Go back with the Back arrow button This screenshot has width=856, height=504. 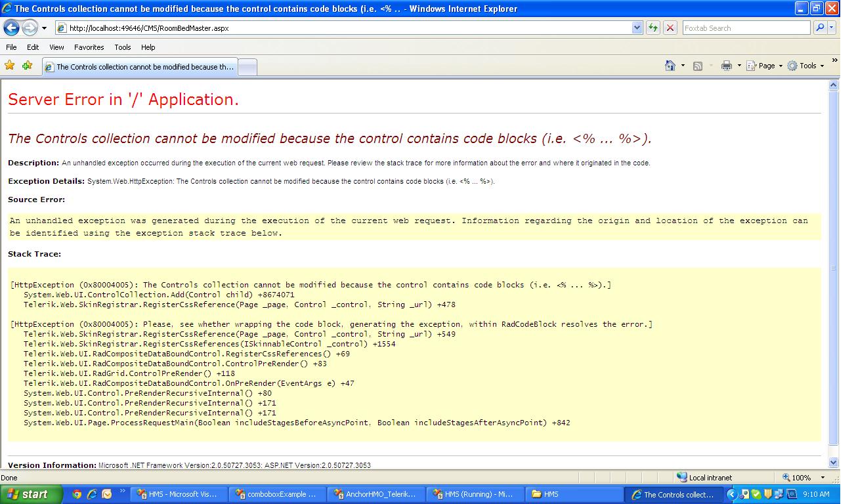click(x=12, y=28)
